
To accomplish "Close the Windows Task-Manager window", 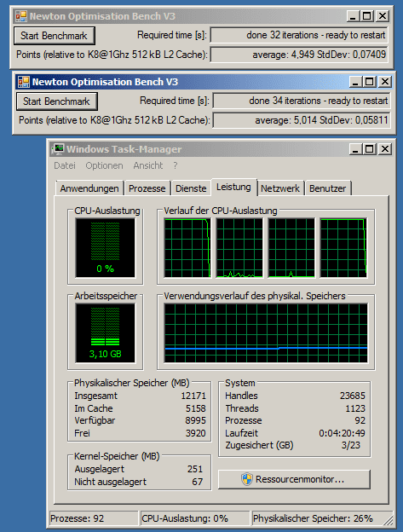I will pos(385,149).
